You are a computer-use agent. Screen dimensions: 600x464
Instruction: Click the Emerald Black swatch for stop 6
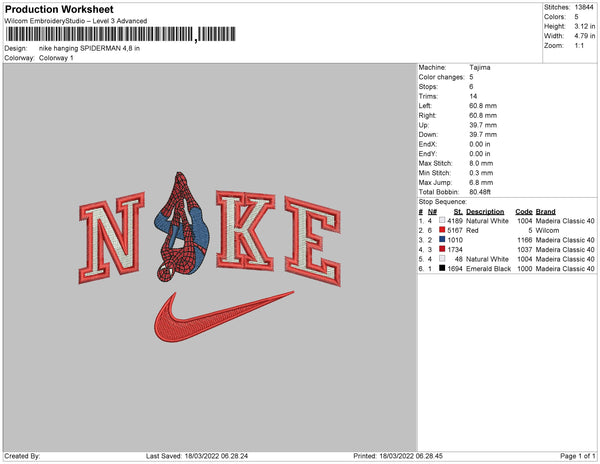pos(442,268)
